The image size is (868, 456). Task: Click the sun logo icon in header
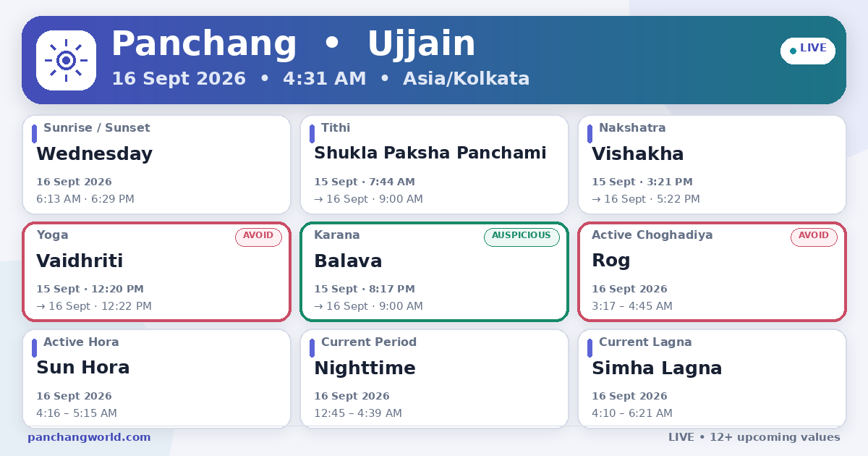(x=66, y=60)
